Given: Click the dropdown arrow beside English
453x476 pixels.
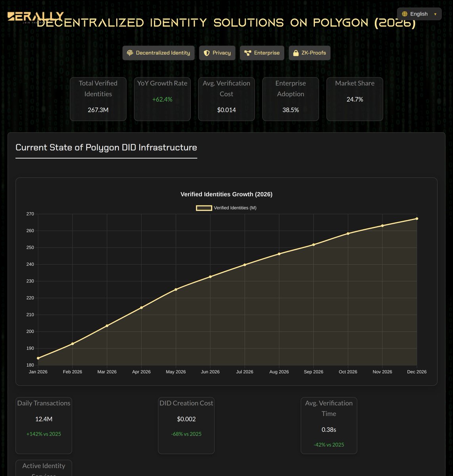Looking at the screenshot, I should (435, 14).
